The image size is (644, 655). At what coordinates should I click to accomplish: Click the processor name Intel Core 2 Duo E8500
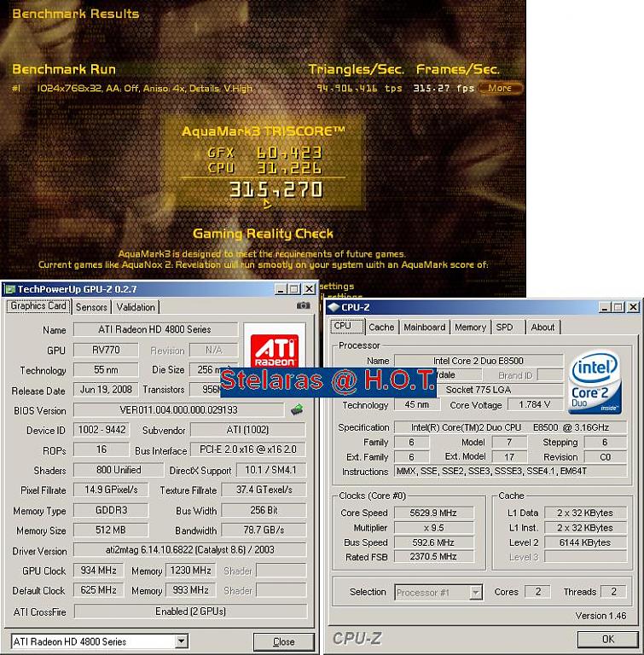(x=479, y=361)
